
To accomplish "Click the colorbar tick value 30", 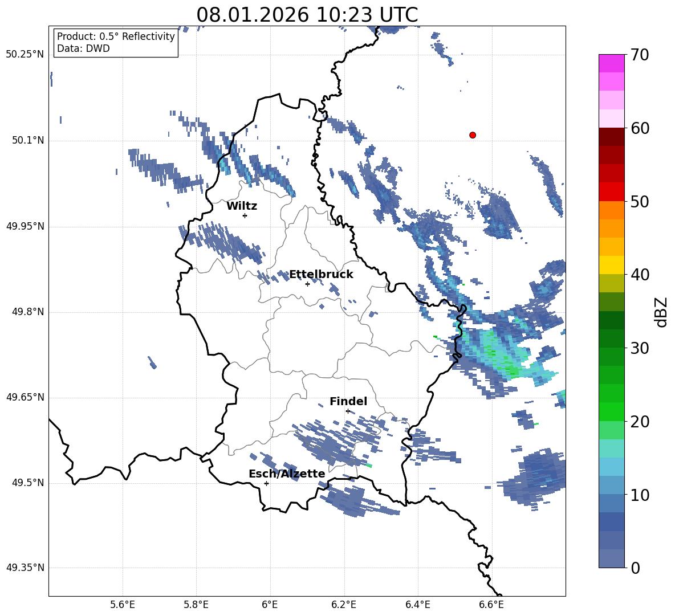I will (x=640, y=348).
